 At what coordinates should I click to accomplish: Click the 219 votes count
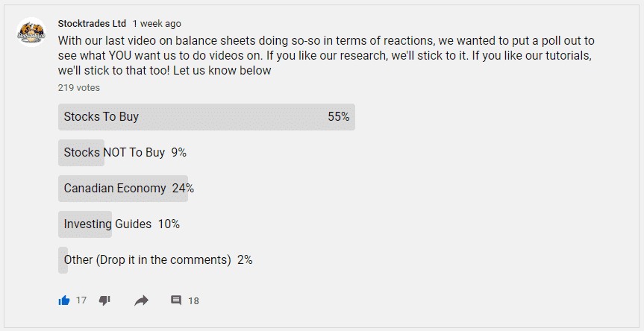point(79,88)
